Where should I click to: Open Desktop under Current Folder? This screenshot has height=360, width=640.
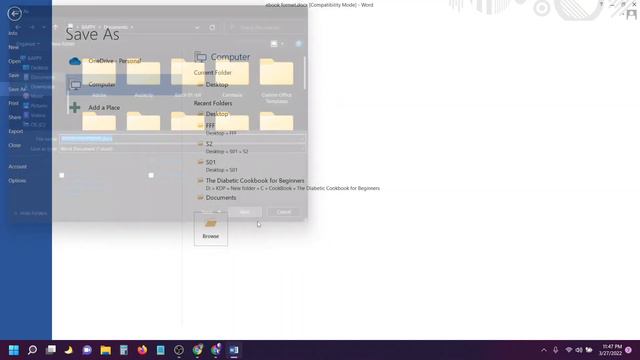pyautogui.click(x=217, y=85)
